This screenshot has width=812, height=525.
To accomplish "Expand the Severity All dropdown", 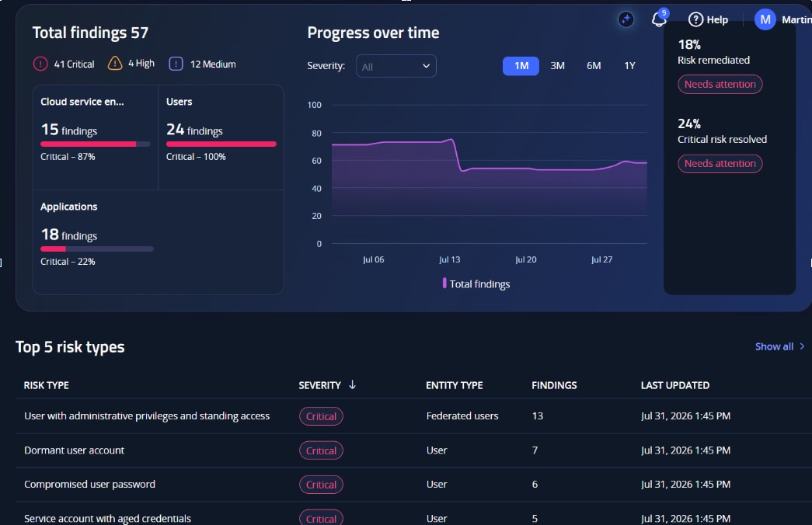I will coord(396,66).
